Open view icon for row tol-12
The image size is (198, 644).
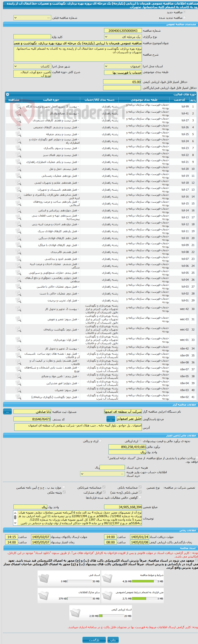[x=18, y=224]
